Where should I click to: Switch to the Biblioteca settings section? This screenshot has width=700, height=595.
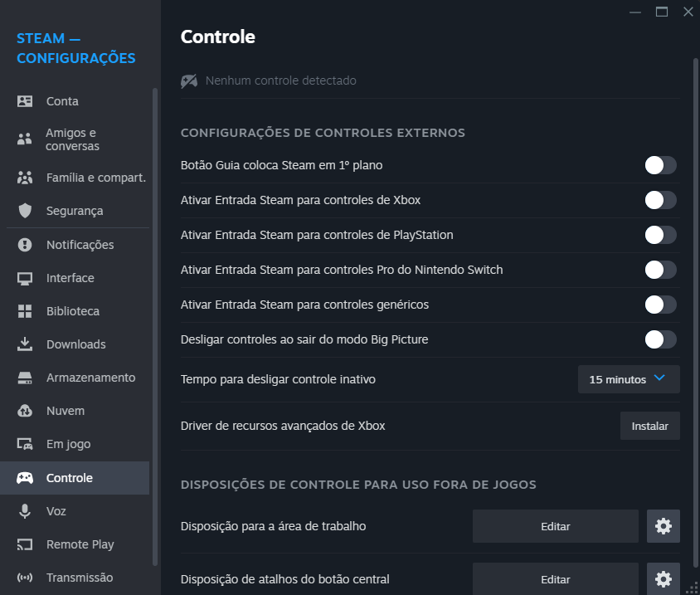tap(73, 311)
